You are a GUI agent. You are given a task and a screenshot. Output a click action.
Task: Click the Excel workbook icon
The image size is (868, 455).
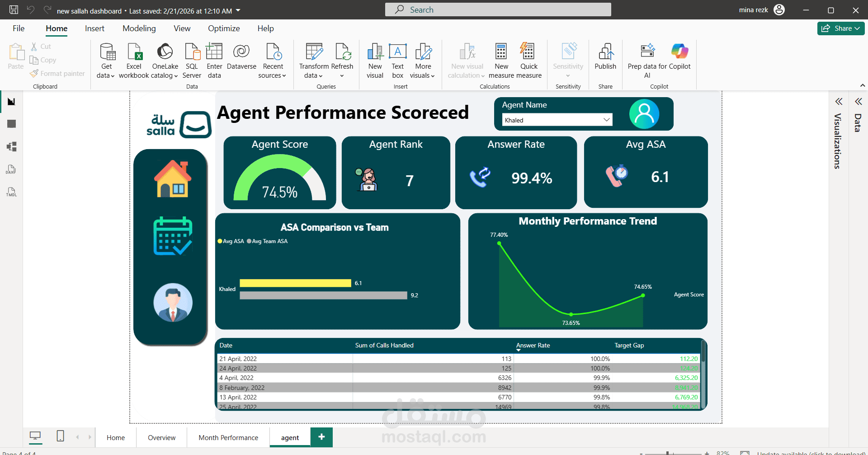pyautogui.click(x=134, y=52)
